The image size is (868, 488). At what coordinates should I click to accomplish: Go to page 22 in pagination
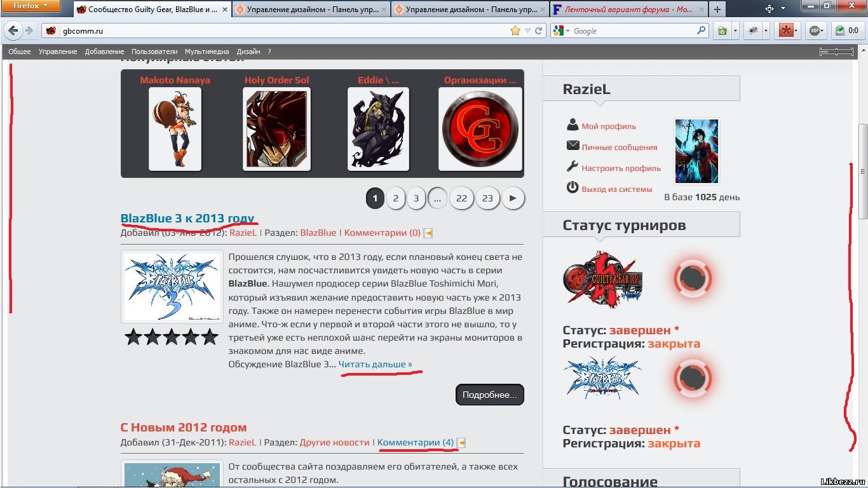pyautogui.click(x=461, y=198)
